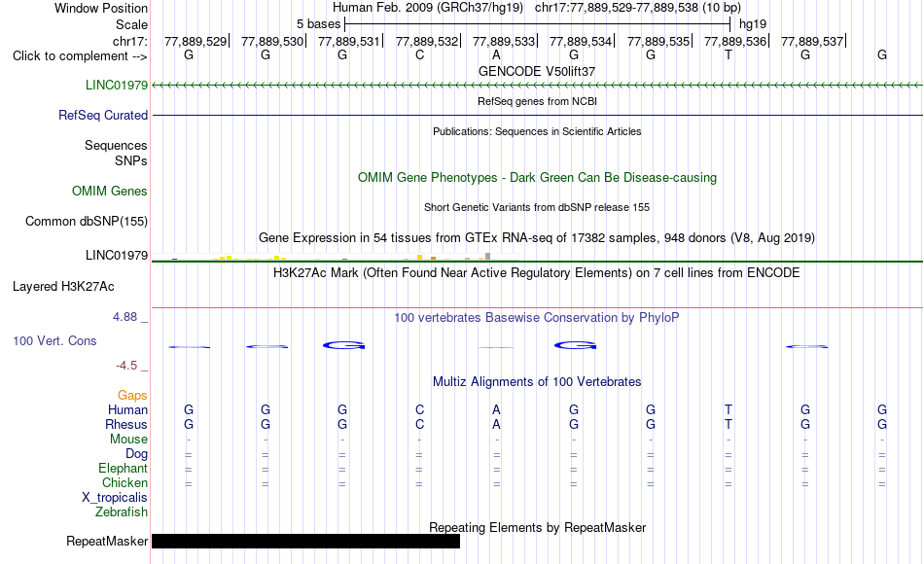Viewport: 924px width, 564px height.
Task: Click position label 77,889,537
Action: click(812, 41)
